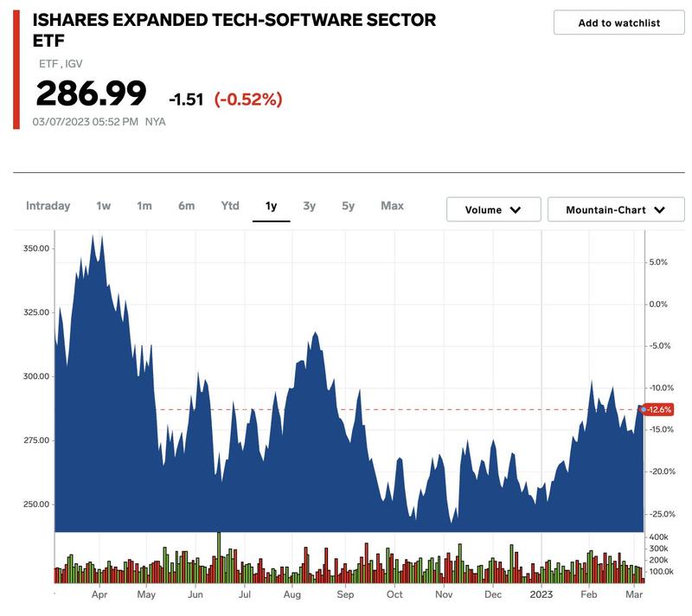
Task: Click the Mountain-Chart chevron arrow
Action: (x=659, y=210)
